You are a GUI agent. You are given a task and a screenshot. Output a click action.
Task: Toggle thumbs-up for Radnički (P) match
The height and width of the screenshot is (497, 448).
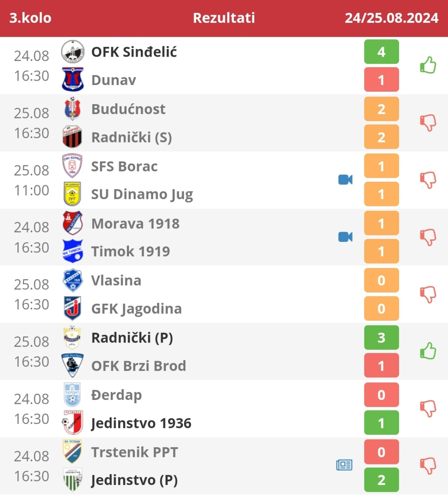[x=428, y=351]
